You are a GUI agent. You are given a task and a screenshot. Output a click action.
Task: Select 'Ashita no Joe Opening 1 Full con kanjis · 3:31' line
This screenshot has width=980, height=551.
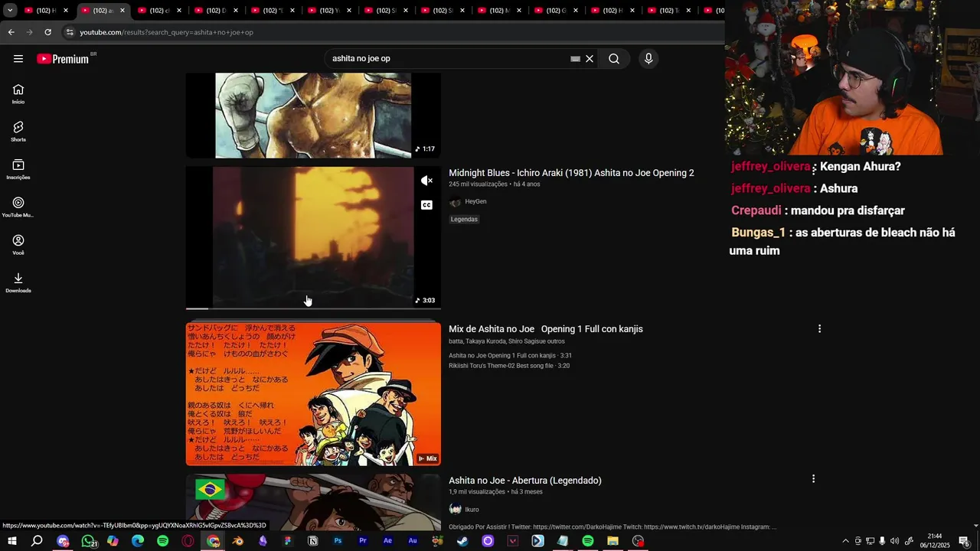coord(510,356)
